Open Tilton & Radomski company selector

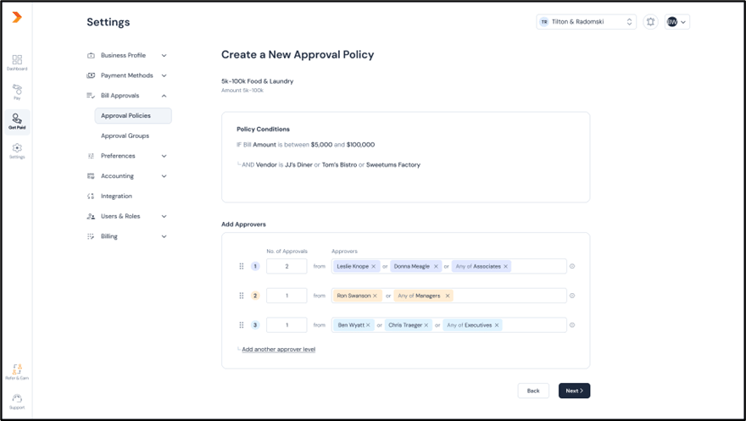(586, 22)
